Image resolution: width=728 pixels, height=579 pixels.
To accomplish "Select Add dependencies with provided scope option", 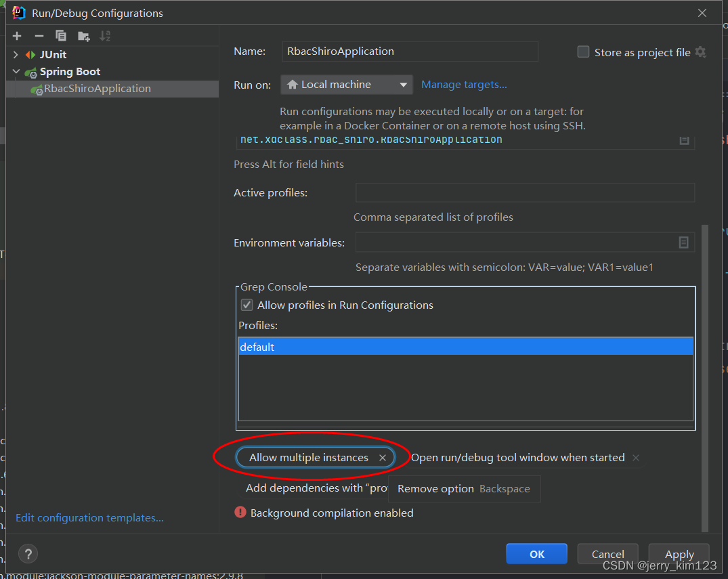I will point(316,488).
